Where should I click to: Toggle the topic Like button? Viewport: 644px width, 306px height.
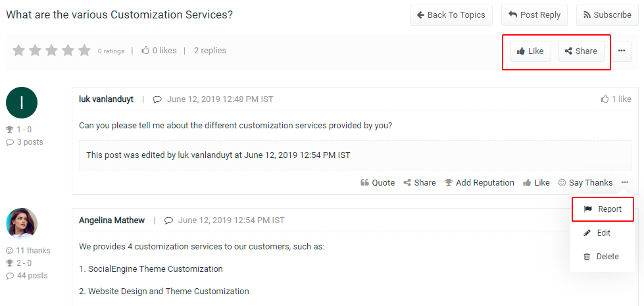[x=530, y=51]
